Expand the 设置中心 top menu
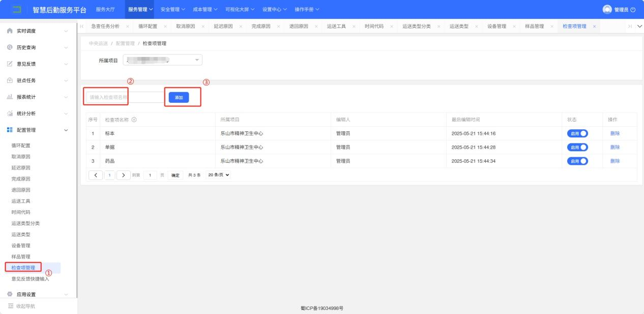Viewport: 644px width, 314px height. (275, 10)
